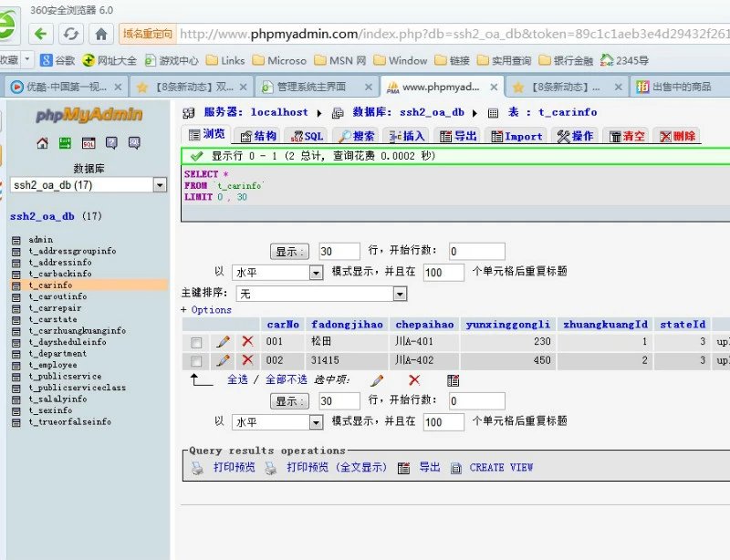Click the table icon beside t_employee

coord(16,366)
